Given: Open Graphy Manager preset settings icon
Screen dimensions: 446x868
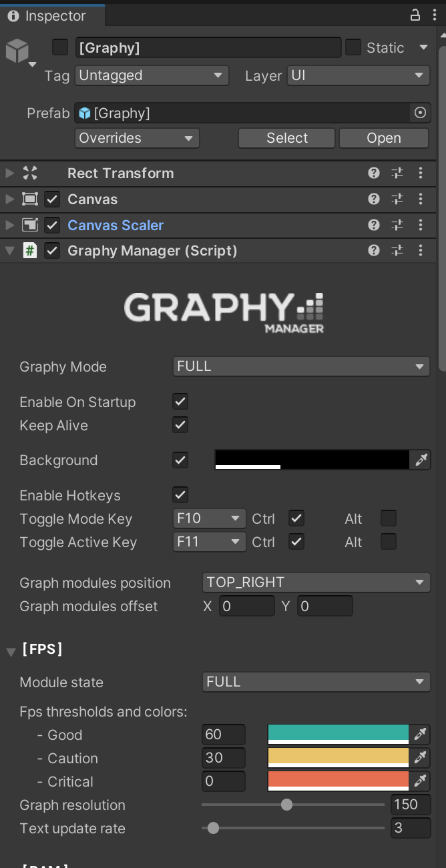Looking at the screenshot, I should click(x=397, y=250).
